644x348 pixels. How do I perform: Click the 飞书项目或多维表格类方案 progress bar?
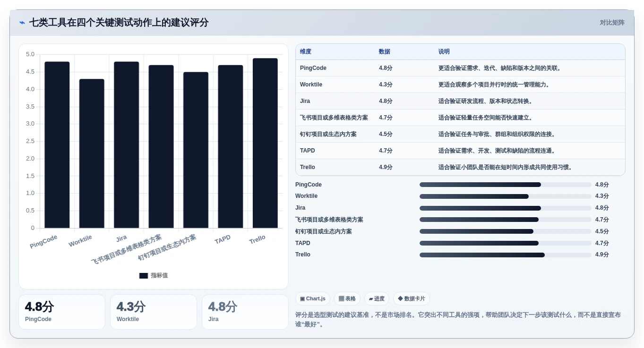[x=506, y=220]
